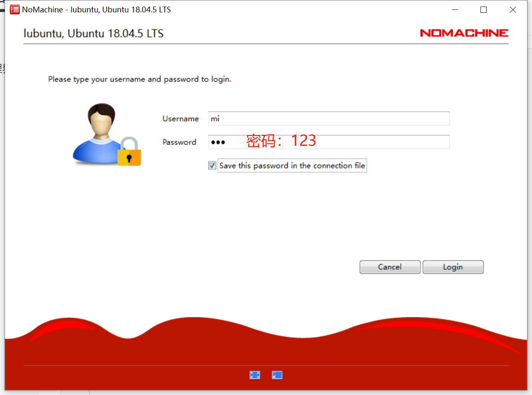Click 'Please type your username and password' text
Screen dimensions: 532x395
pos(140,79)
